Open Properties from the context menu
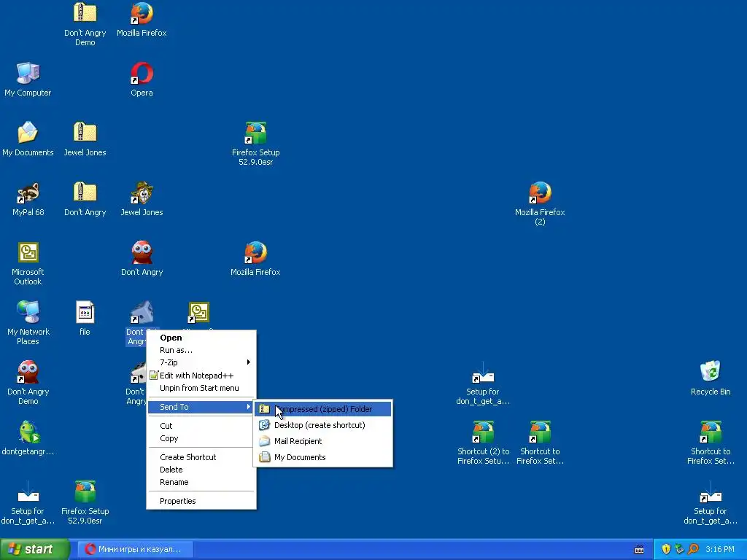The height and width of the screenshot is (560, 747). 201,501
